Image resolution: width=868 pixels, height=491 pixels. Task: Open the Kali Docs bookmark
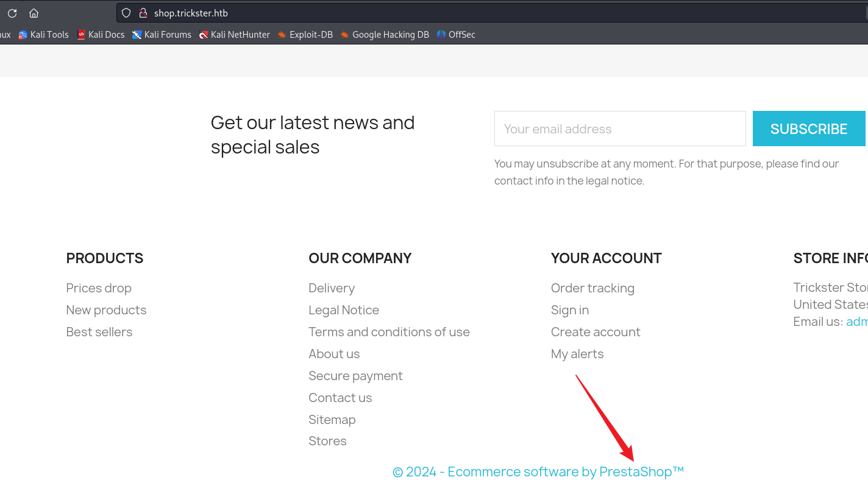pos(101,35)
